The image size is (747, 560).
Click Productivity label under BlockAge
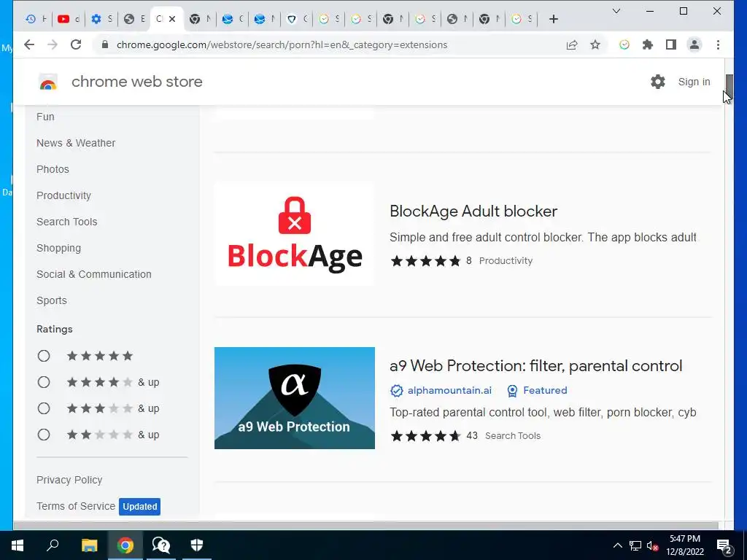click(506, 261)
